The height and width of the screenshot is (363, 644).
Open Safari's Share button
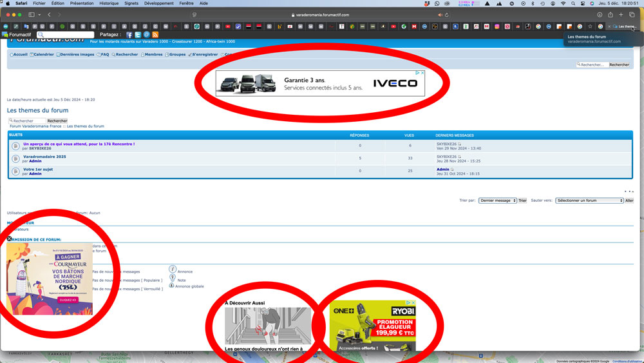(610, 14)
